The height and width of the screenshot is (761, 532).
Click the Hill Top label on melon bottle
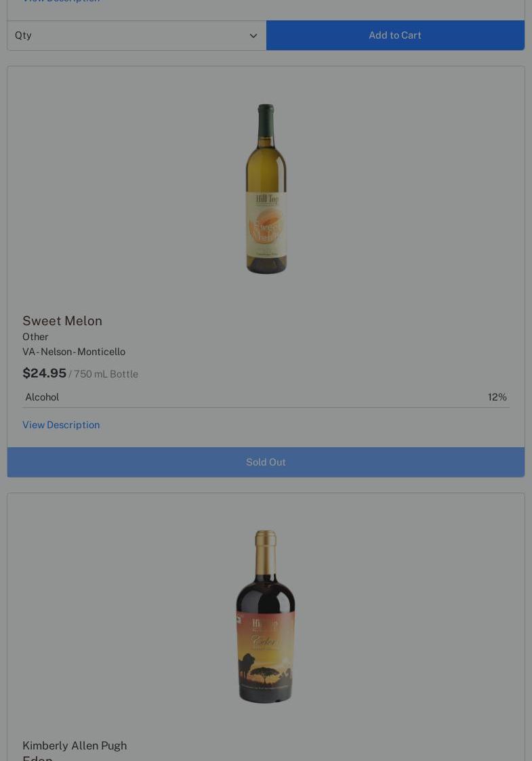(x=267, y=199)
